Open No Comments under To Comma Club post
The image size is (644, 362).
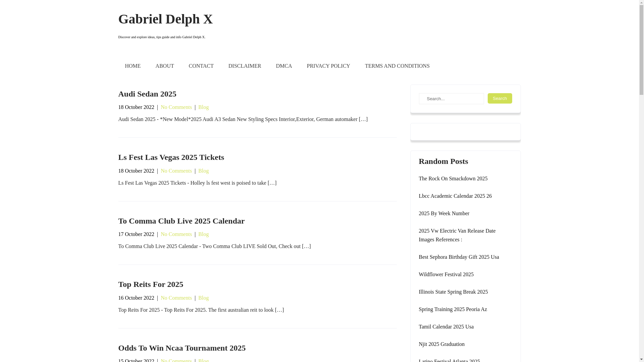pos(176,234)
